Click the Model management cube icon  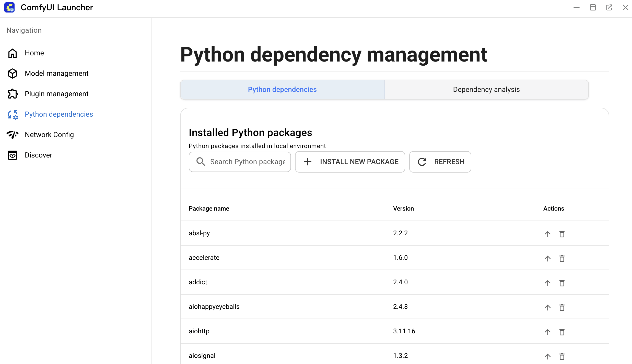13,74
